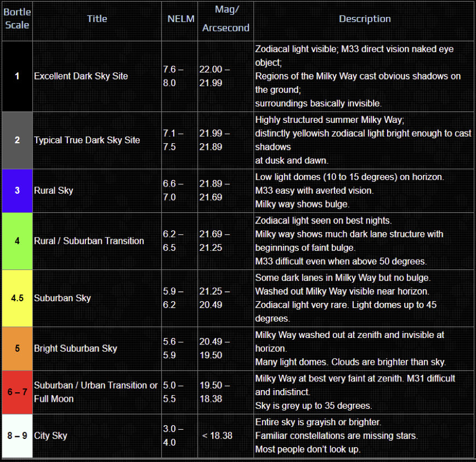Viewport: 476px width, 462px height.
Task: Click 'Suburban / Urban Transition or Full Moon' title
Action: click(95, 392)
